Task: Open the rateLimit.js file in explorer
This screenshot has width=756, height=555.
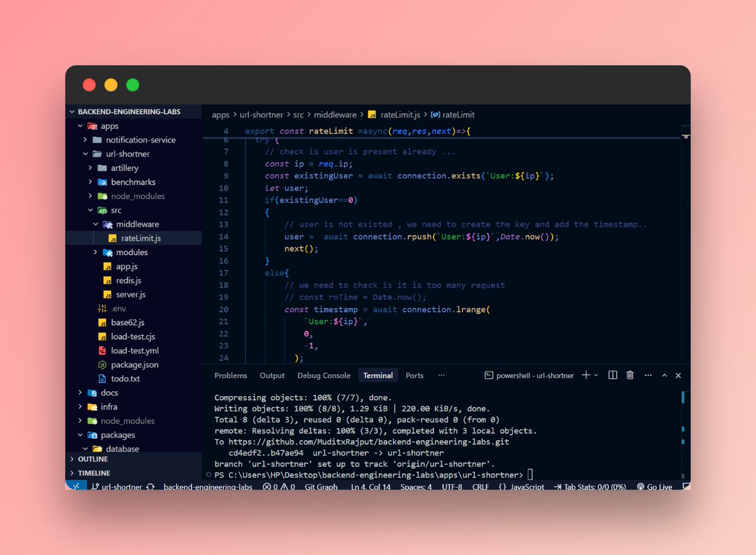Action: pyautogui.click(x=134, y=238)
